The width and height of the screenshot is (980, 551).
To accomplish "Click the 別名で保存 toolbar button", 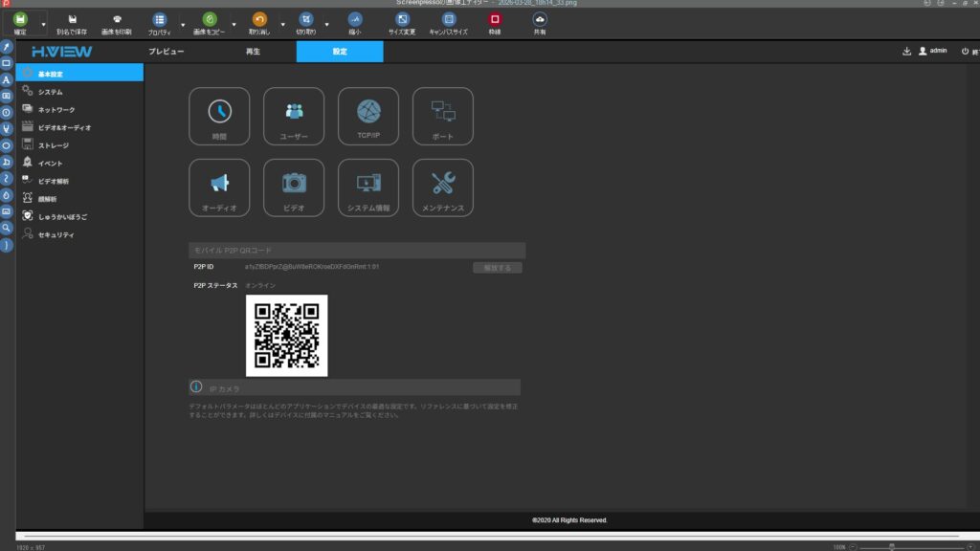I will [71, 23].
